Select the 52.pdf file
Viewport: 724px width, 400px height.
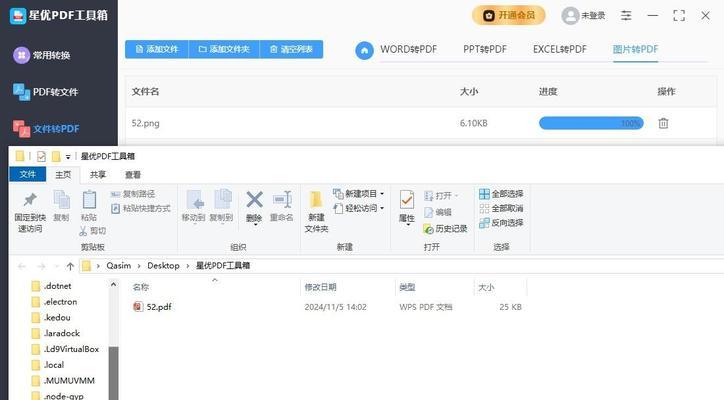click(x=152, y=307)
